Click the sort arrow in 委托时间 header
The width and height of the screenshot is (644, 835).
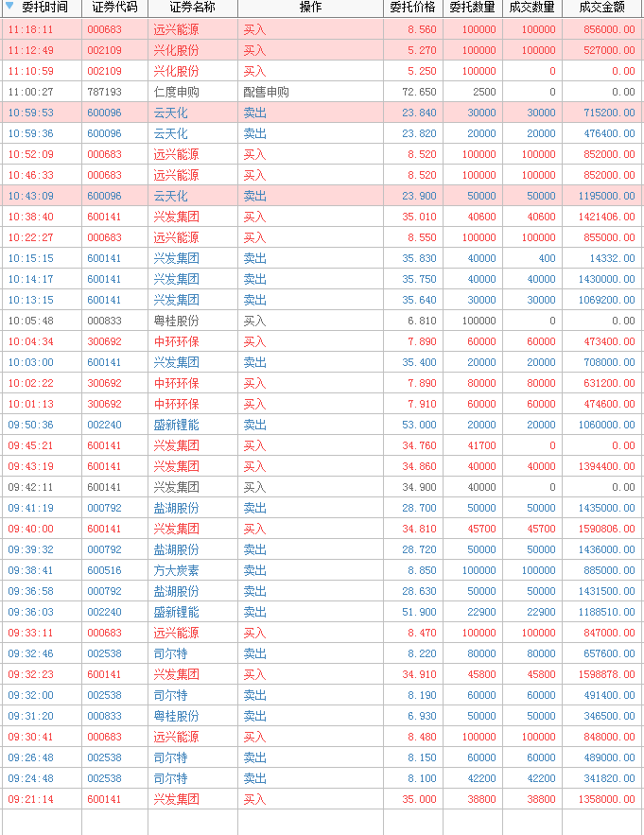pos(9,6)
